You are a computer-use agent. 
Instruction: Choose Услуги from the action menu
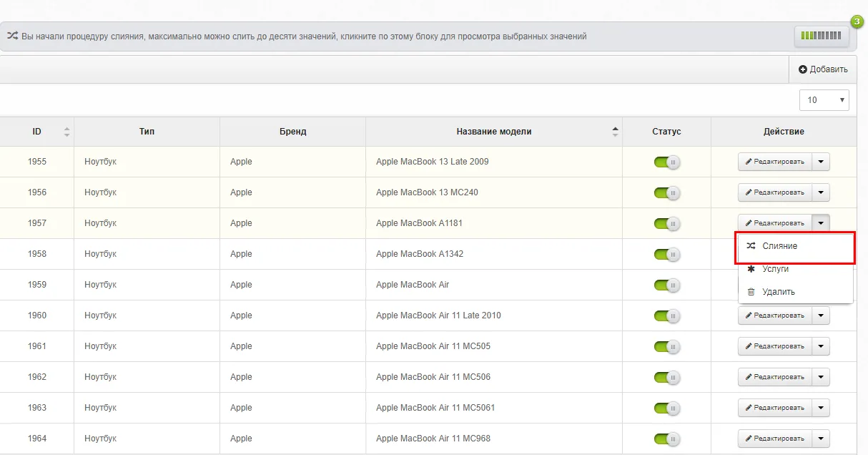795,269
